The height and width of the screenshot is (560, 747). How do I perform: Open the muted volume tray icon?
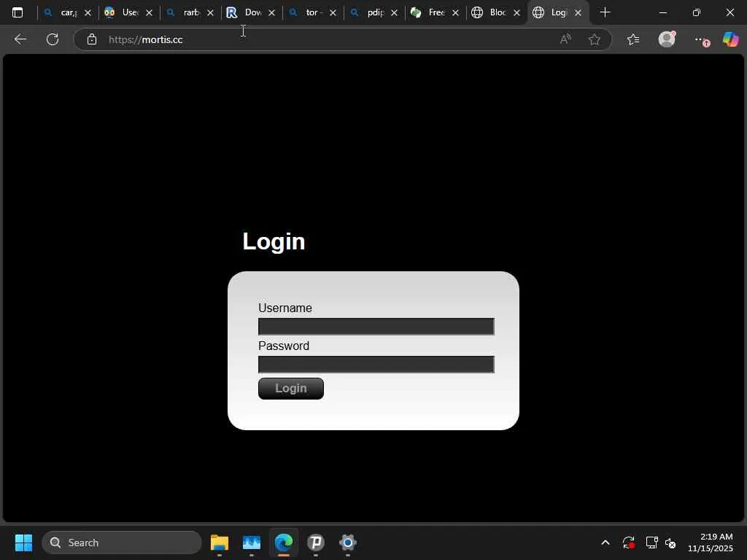(670, 542)
